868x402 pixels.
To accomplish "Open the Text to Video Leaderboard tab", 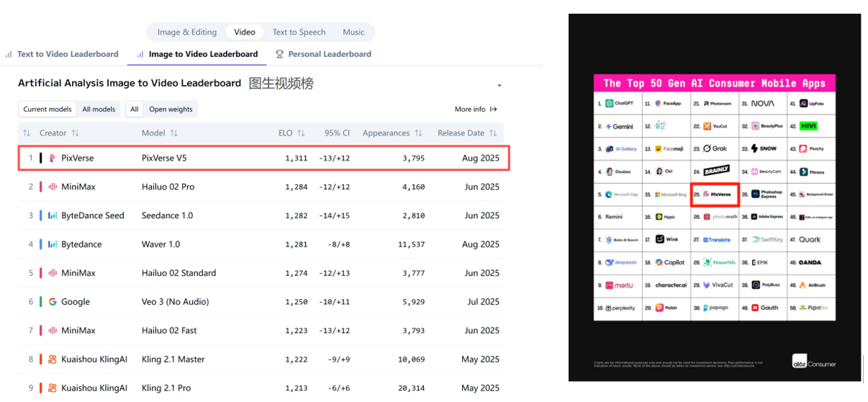I will tap(62, 54).
